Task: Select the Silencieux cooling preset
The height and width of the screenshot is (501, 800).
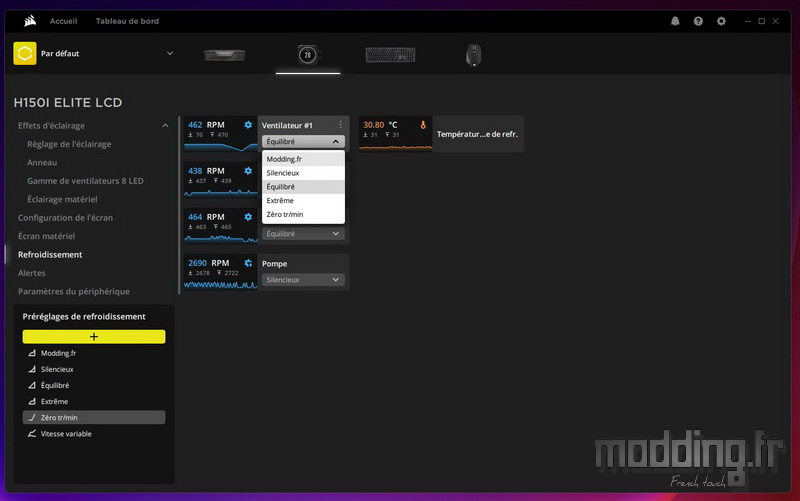Action: pos(94,369)
